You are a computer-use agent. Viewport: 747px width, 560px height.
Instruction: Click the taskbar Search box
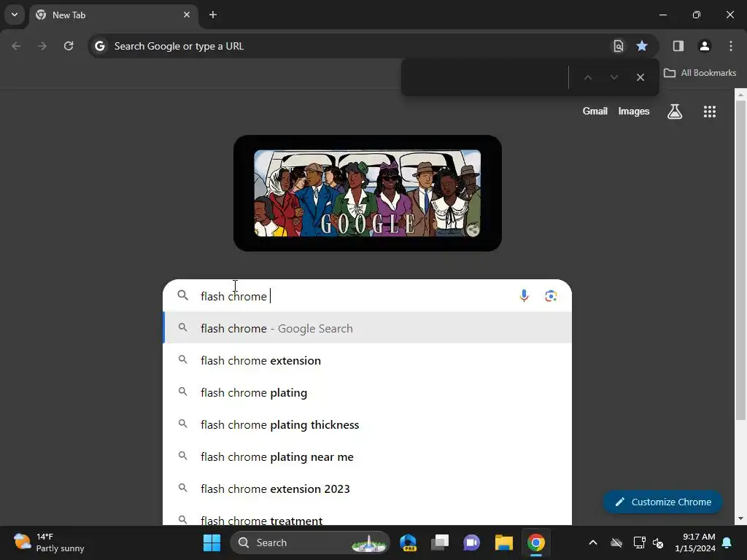pos(310,542)
